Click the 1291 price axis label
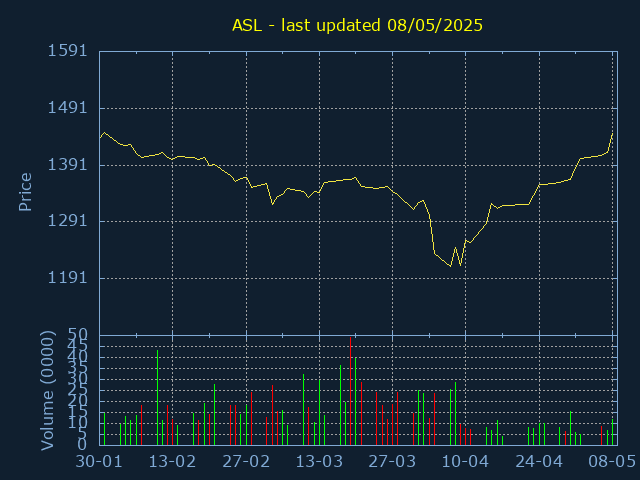 coord(68,221)
